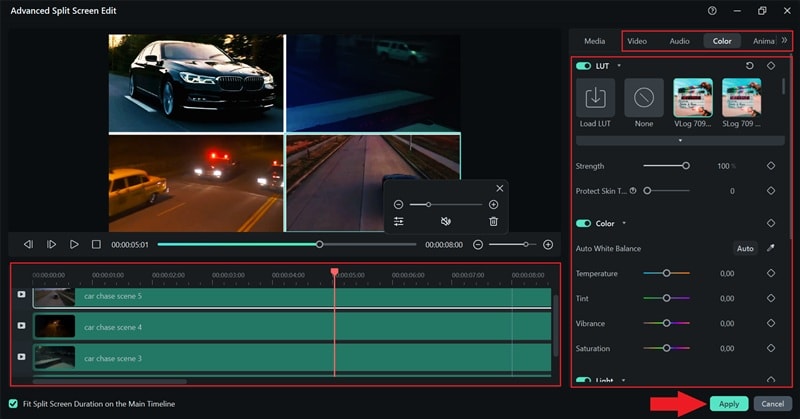Click the preview progress bar handle
Screen dimensions: 800x419
319,245
